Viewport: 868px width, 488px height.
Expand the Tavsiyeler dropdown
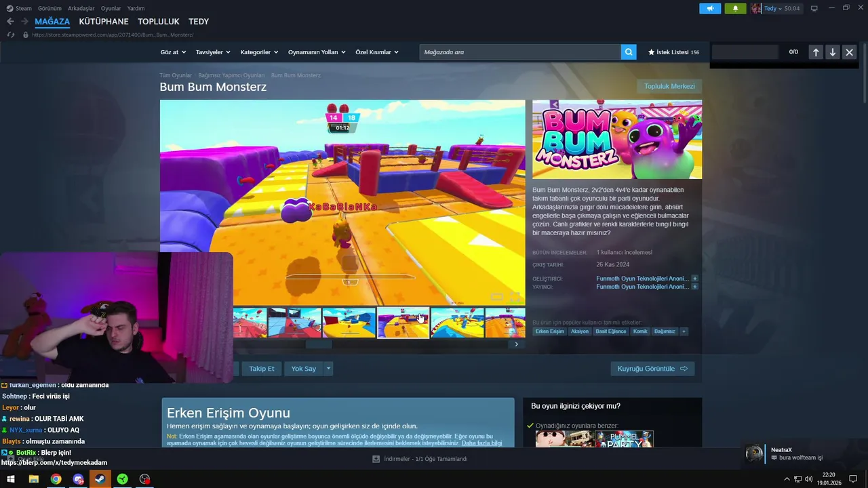213,52
